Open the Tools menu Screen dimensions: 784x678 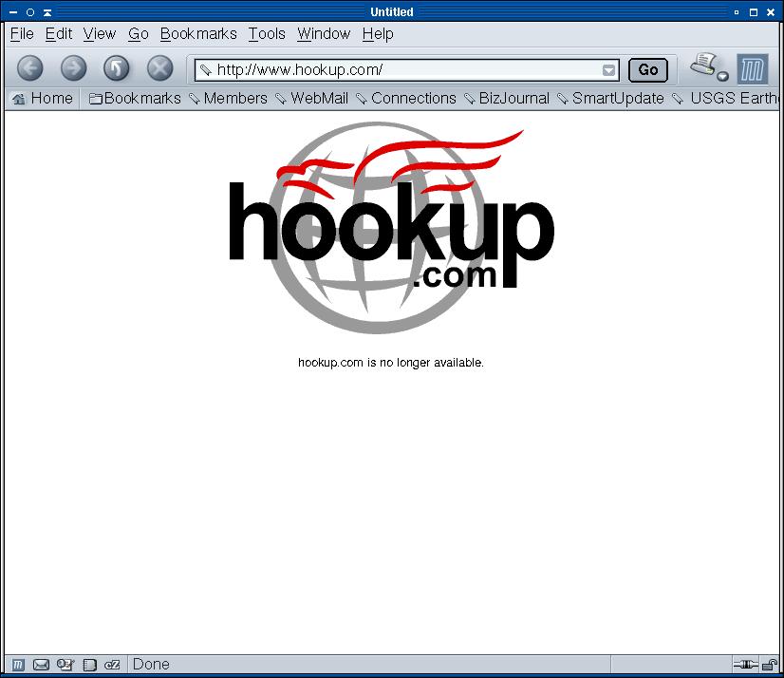[x=267, y=34]
